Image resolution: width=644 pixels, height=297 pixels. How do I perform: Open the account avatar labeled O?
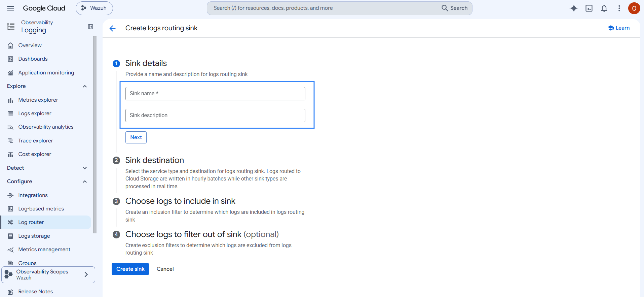(x=634, y=8)
